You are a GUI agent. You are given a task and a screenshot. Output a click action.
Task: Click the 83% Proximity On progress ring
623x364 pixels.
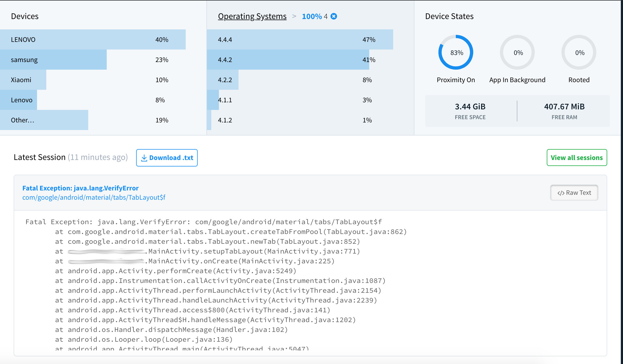pyautogui.click(x=456, y=52)
